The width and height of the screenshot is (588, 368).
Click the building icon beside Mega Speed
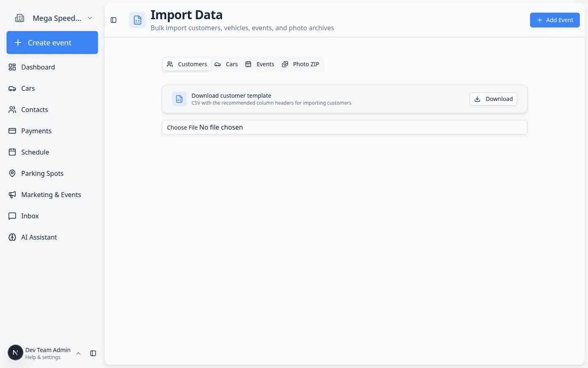point(20,18)
